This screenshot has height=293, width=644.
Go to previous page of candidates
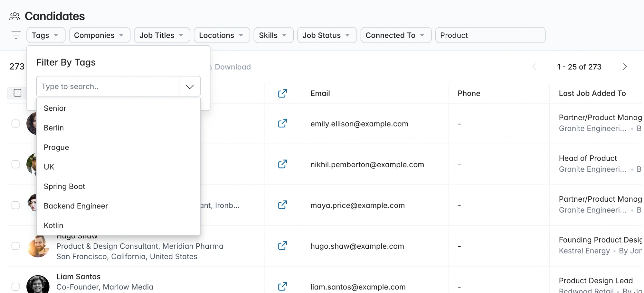pyautogui.click(x=534, y=67)
